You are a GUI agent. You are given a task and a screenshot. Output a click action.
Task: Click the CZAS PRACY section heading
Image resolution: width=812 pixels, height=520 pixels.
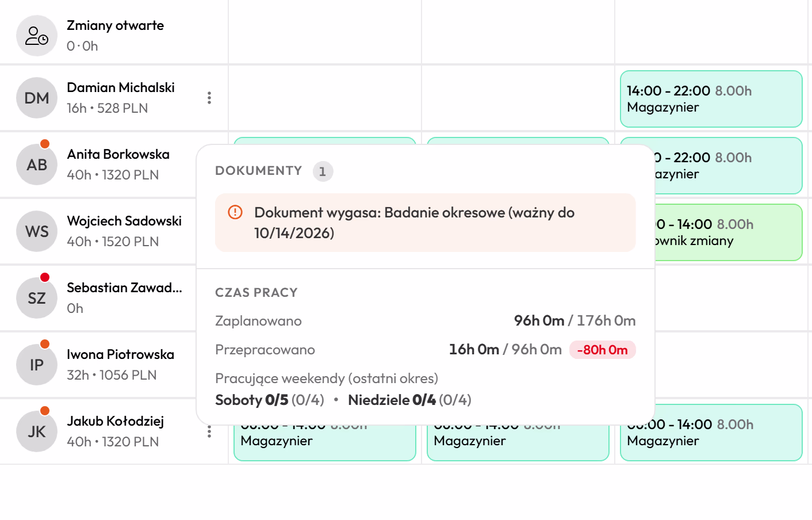click(256, 293)
